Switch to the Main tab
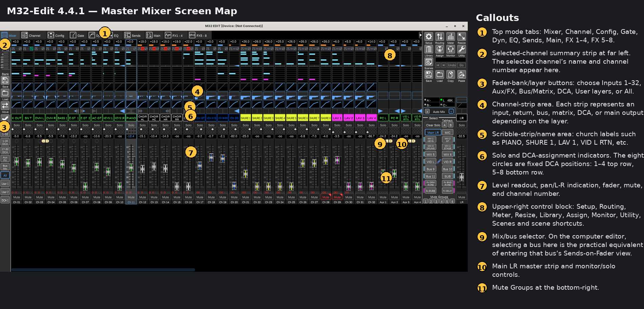The width and height of the screenshot is (644, 309). coord(154,35)
